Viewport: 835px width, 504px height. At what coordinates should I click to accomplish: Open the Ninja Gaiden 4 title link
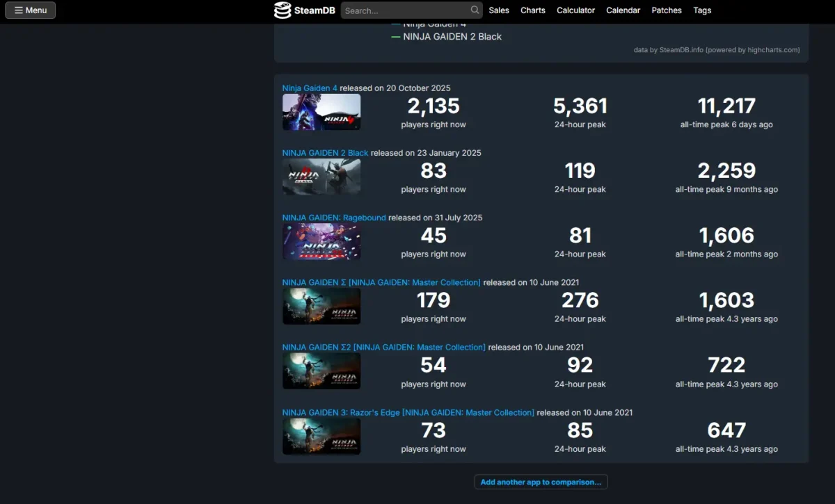click(310, 88)
